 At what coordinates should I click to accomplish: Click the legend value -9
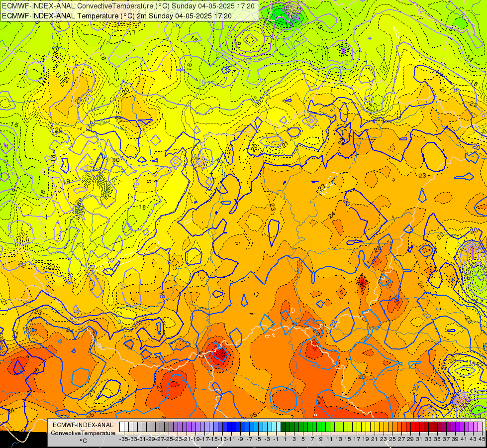[x=240, y=439]
